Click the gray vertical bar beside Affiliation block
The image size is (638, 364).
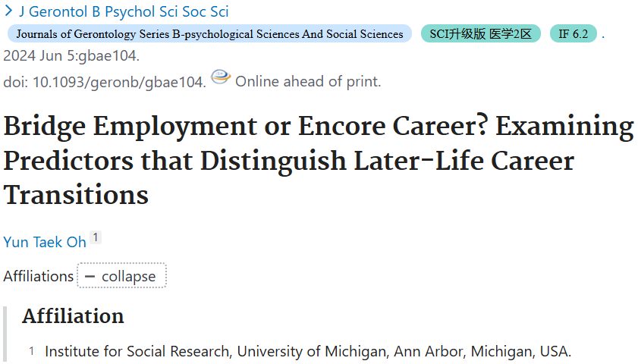5,334
